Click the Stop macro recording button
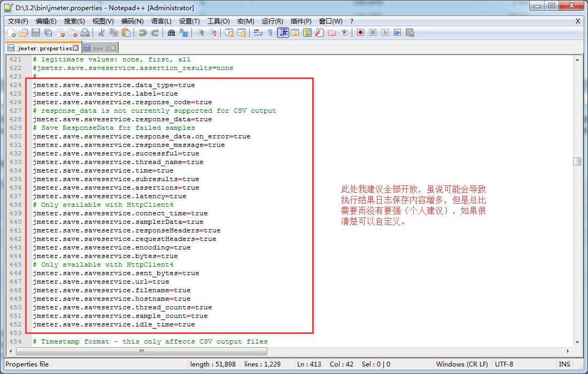This screenshot has width=588, height=374. click(x=373, y=33)
